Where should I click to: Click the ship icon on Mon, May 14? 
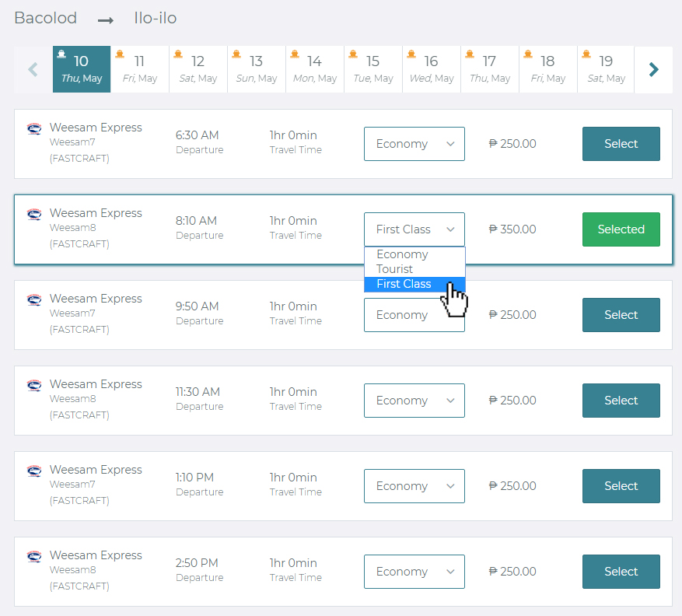(295, 54)
